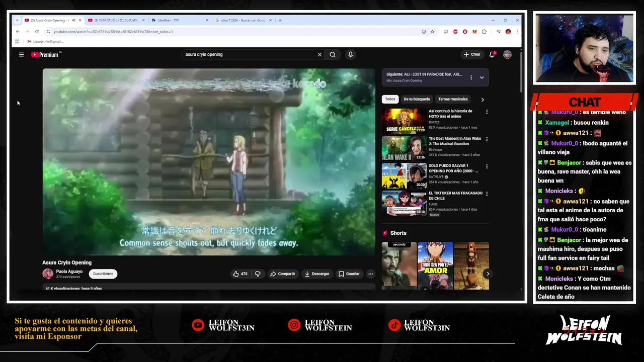Open a new browser tab
644x362 pixels.
point(280,20)
